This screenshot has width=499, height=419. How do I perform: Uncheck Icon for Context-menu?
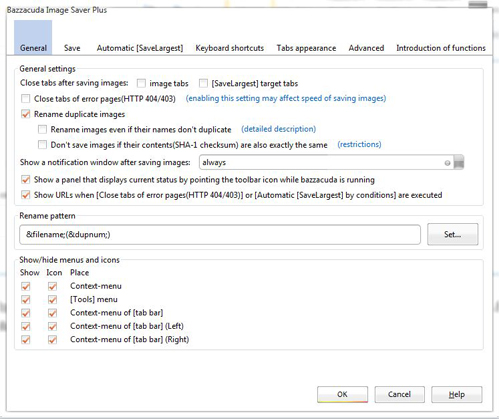click(52, 286)
